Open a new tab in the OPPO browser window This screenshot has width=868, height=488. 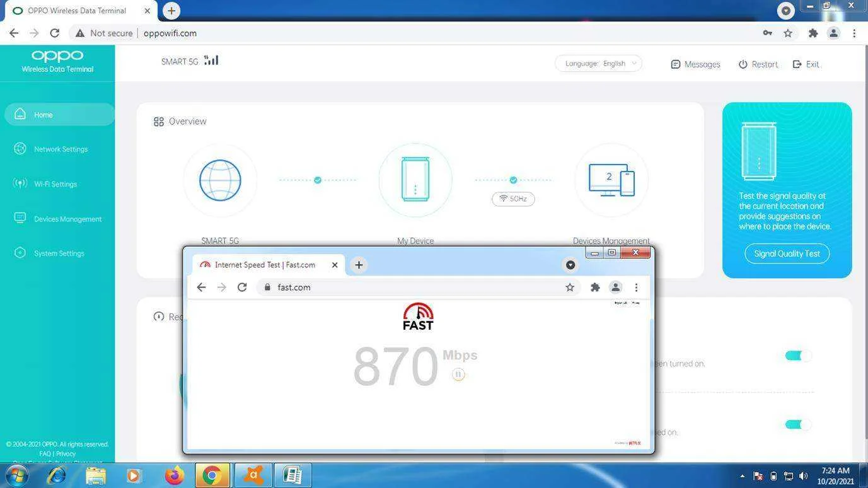tap(171, 11)
